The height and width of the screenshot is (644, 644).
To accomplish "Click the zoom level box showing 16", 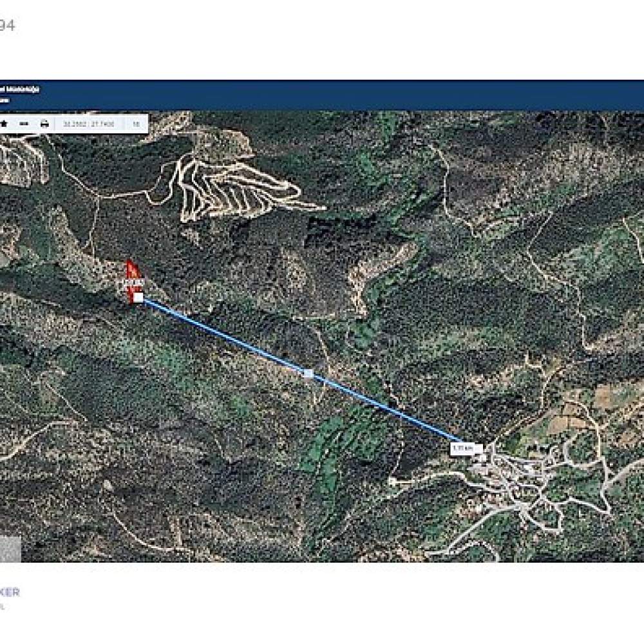I will [136, 124].
